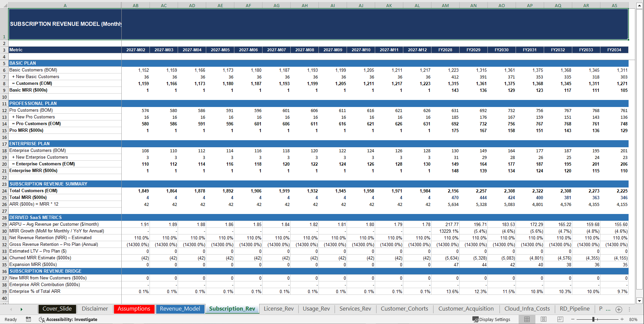The width and height of the screenshot is (644, 324).
Task: Switch to Page Layout view icon
Action: [x=544, y=319]
